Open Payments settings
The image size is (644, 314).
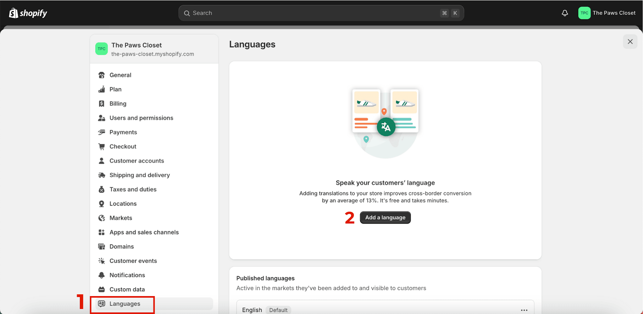(154, 132)
